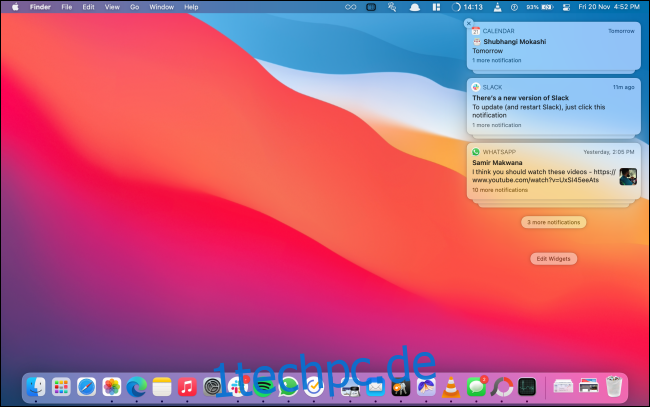Click the 14:13 timer in menu bar
This screenshot has height=407, width=650.
(467, 7)
